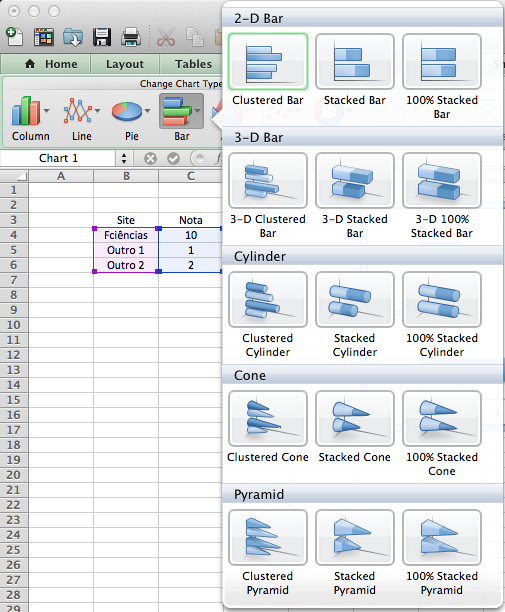505x612 pixels.
Task: Open the Pie chart type gallery
Action: 131,117
